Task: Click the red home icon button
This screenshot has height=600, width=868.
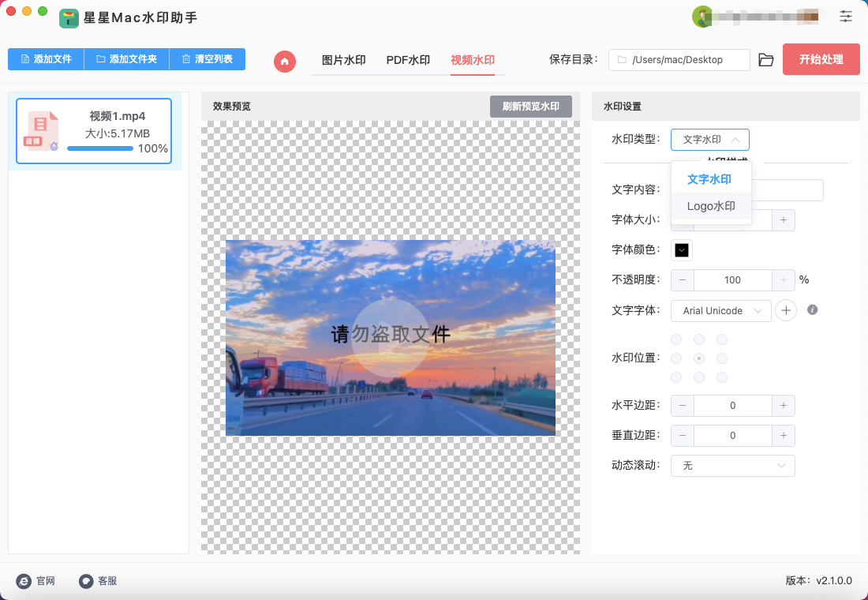Action: coord(285,61)
